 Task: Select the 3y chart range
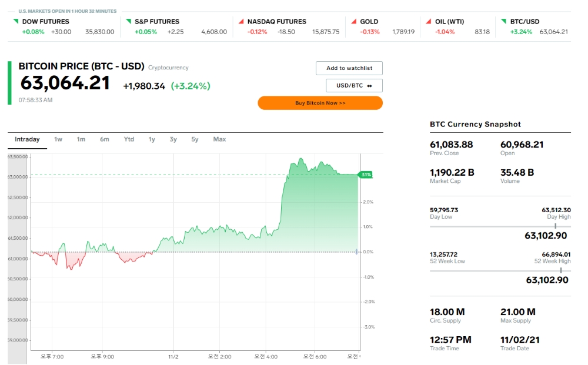(x=173, y=139)
